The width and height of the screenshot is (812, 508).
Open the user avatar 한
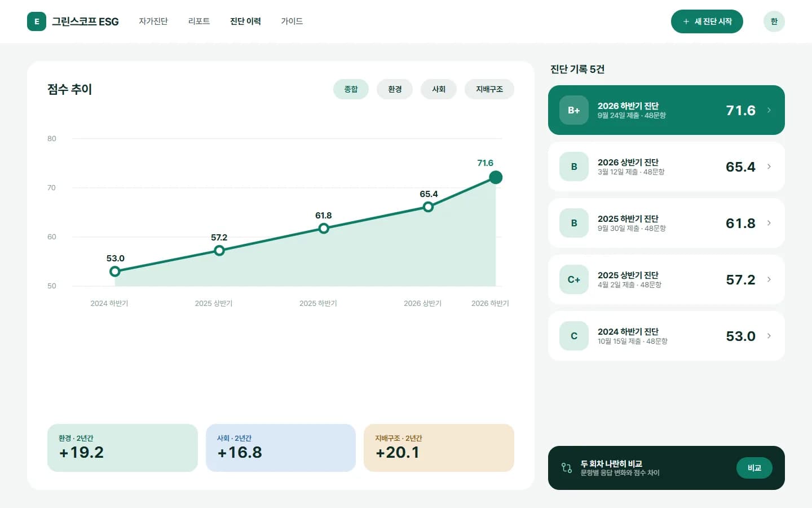(774, 21)
